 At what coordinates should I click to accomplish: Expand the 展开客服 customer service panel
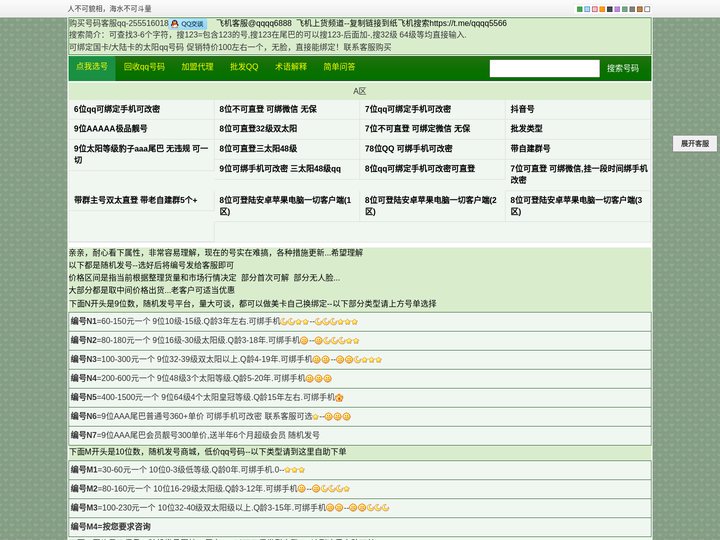[695, 144]
